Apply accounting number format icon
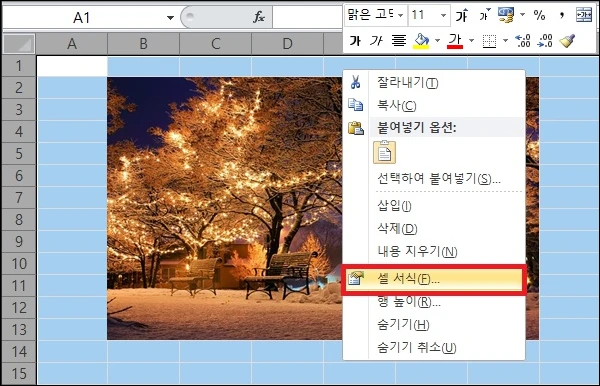 (505, 16)
